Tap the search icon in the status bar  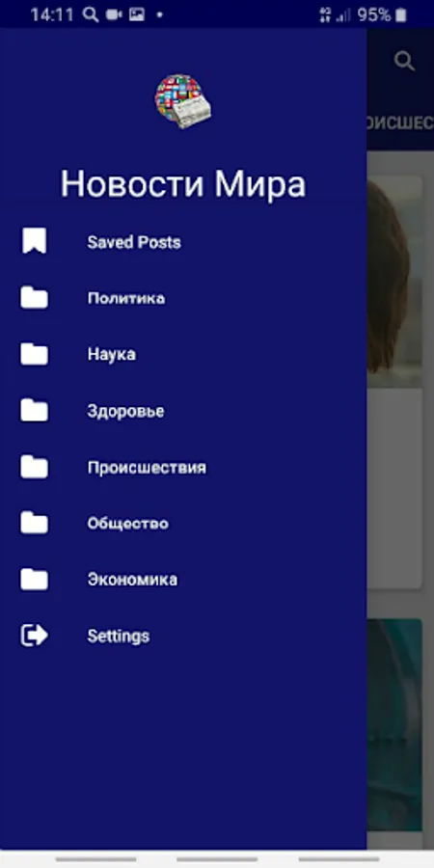pyautogui.click(x=91, y=14)
